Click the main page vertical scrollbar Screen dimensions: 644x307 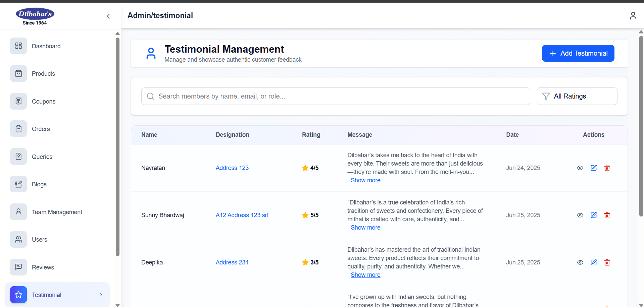[x=641, y=126]
